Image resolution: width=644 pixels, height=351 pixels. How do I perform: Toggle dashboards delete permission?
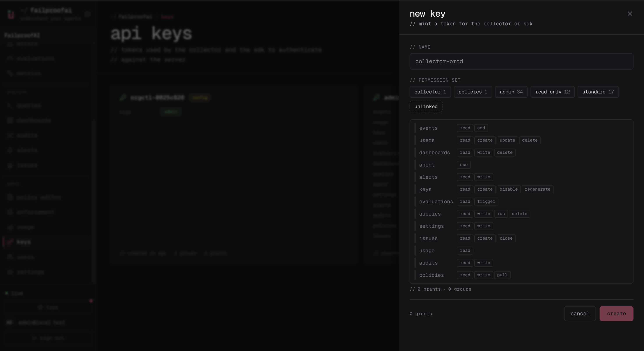click(505, 152)
